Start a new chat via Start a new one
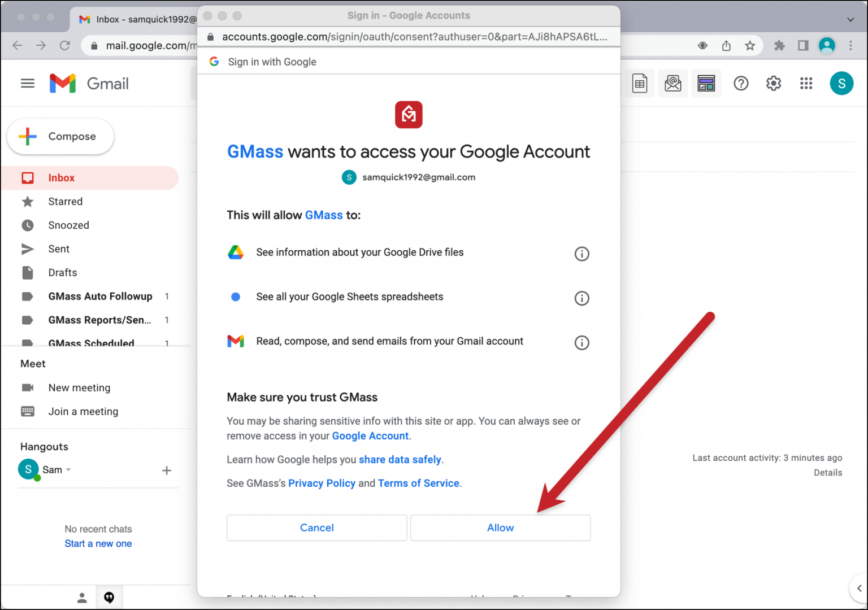Viewport: 868px width, 610px height. 98,543
